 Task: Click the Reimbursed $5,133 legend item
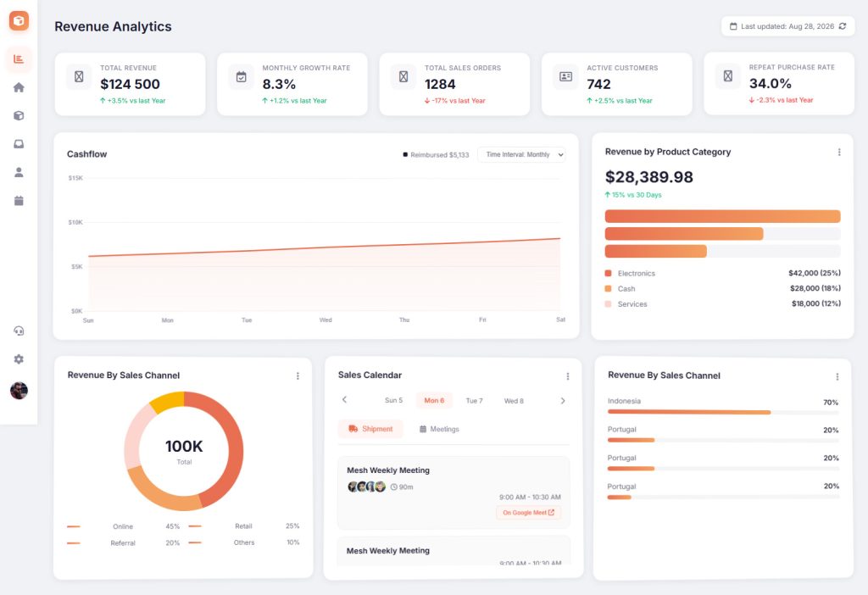[x=436, y=155]
